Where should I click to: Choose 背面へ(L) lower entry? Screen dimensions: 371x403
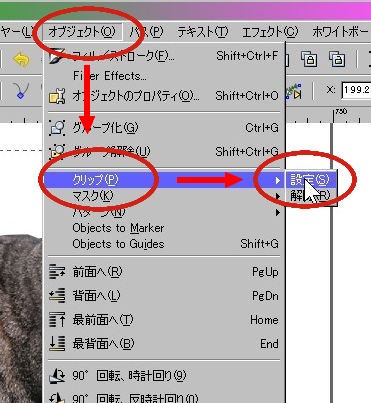164,296
